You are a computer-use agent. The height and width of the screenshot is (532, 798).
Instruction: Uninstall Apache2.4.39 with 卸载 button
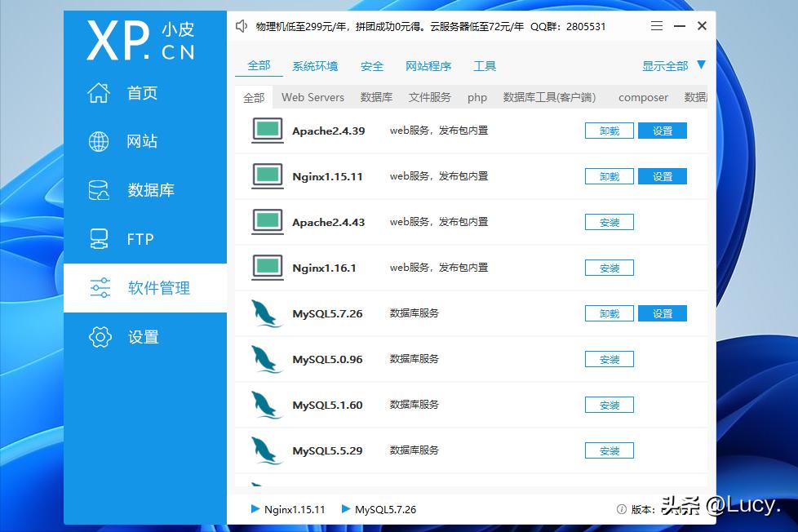coord(610,131)
